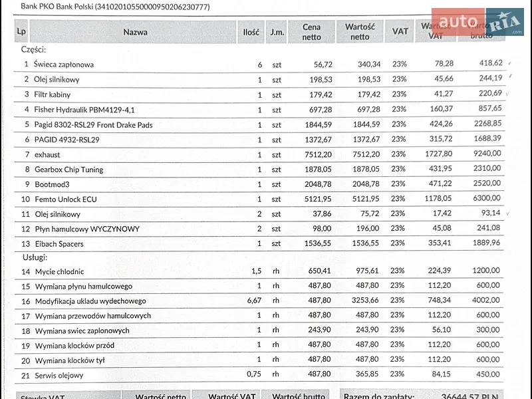Click the auto RIA watermark logo
Screen dimensions: 532x399
click(x=477, y=22)
